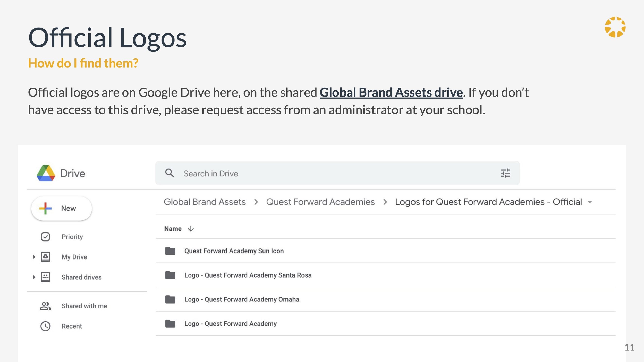Click the Shared drives icon
This screenshot has height=362, width=644.
pyautogui.click(x=45, y=277)
